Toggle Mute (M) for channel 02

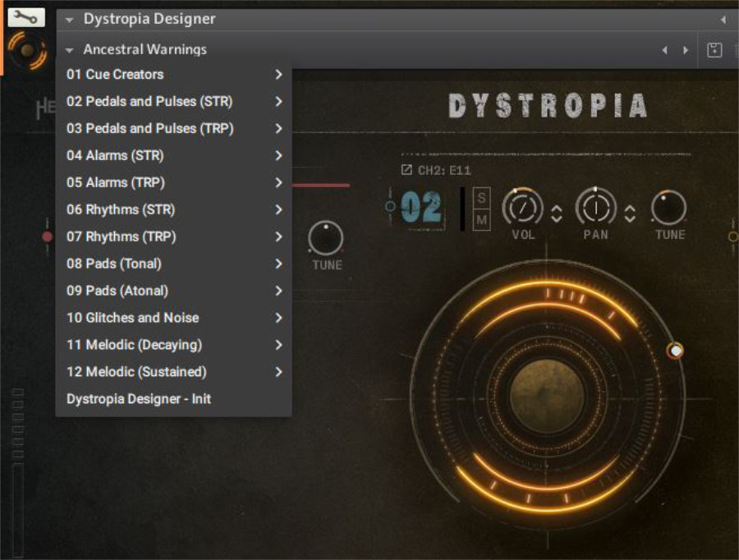pyautogui.click(x=482, y=219)
